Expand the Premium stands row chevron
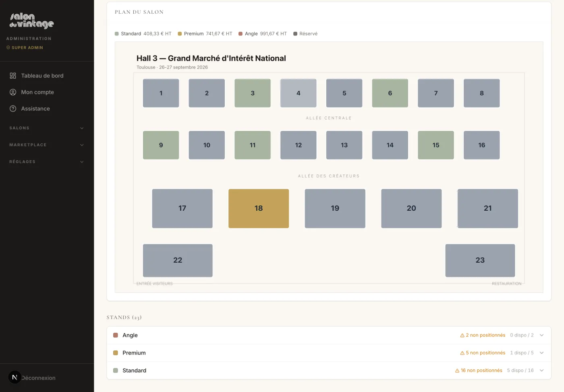564x392 pixels. pos(542,353)
